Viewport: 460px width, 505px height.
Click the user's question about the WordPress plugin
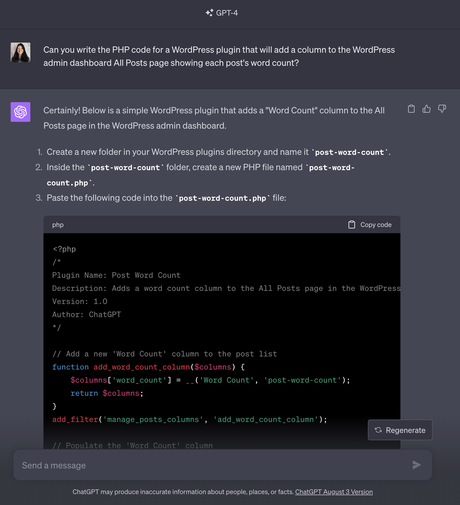(x=219, y=56)
